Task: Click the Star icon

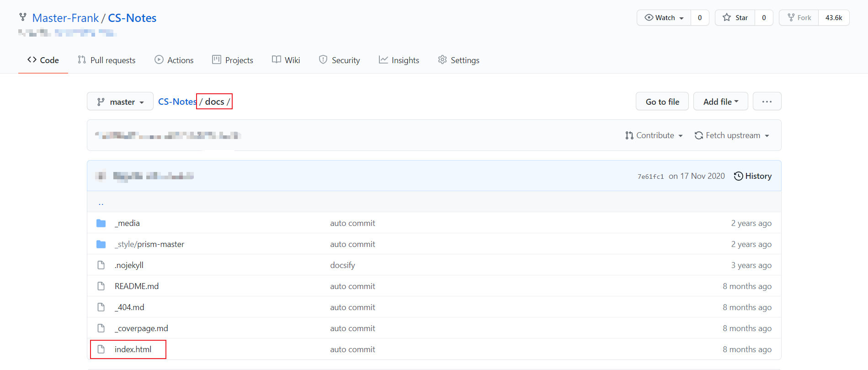Action: [x=727, y=17]
